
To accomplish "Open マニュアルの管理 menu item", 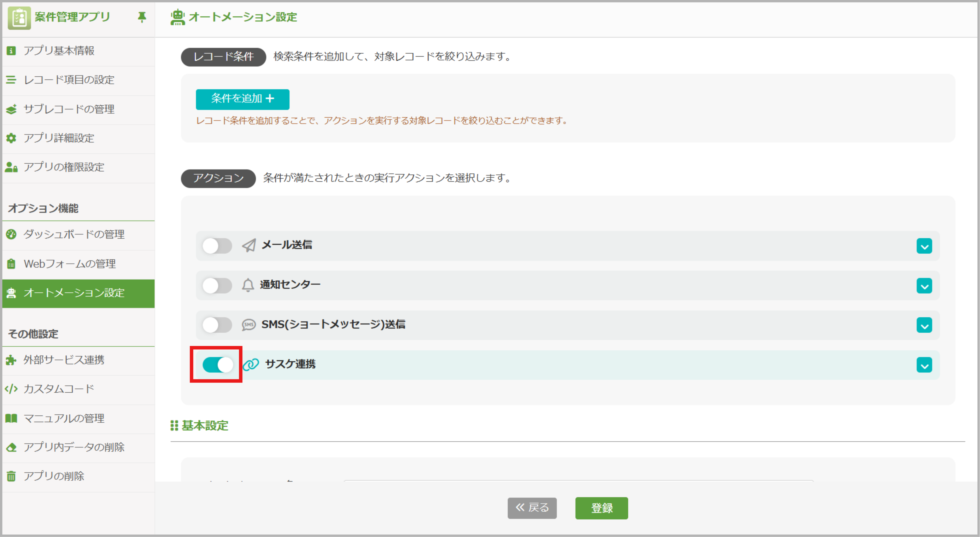I will [x=78, y=419].
